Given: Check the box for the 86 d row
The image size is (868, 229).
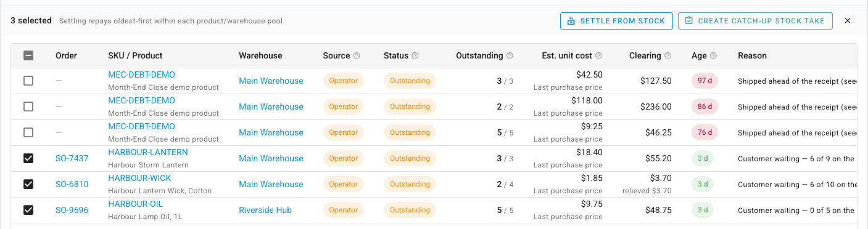Looking at the screenshot, I should coord(28,106).
